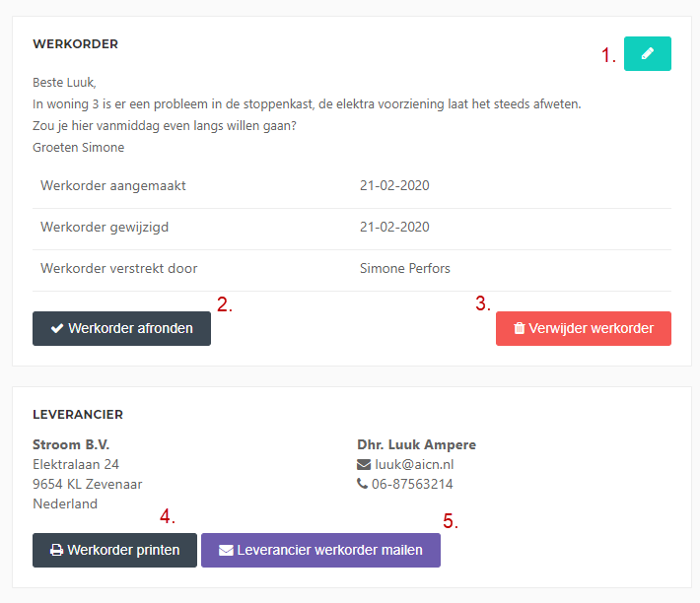Click the phone number 06-87563214
700x603 pixels.
point(412,484)
